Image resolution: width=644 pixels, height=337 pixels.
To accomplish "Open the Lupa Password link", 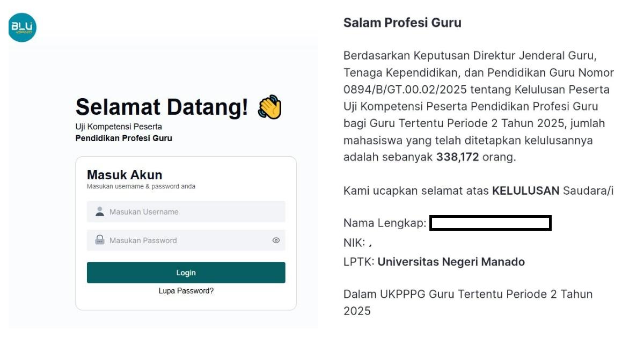I will (x=186, y=290).
